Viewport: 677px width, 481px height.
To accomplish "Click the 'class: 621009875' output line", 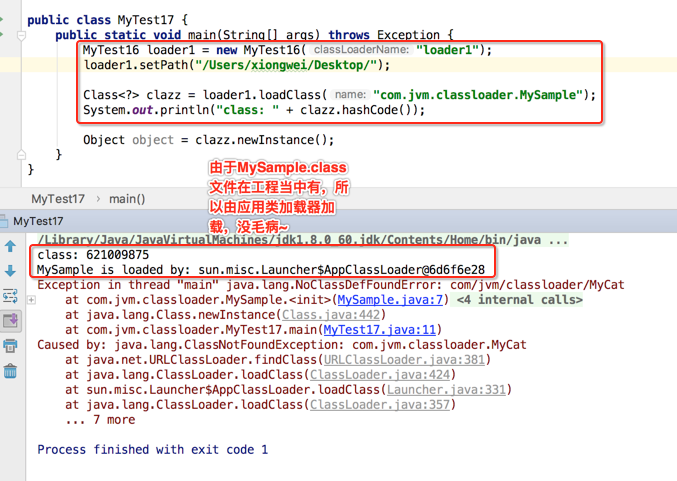I will [x=93, y=255].
